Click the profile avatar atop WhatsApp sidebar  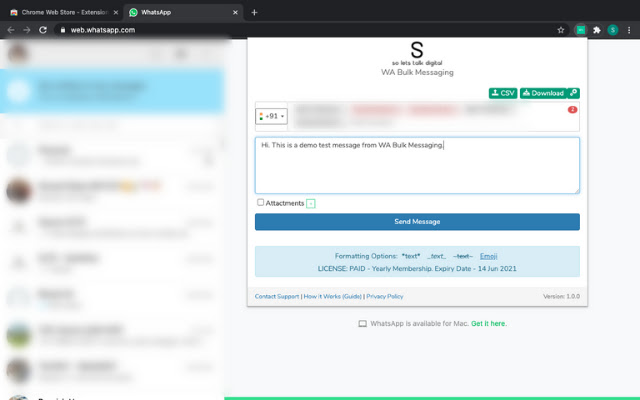coord(18,53)
